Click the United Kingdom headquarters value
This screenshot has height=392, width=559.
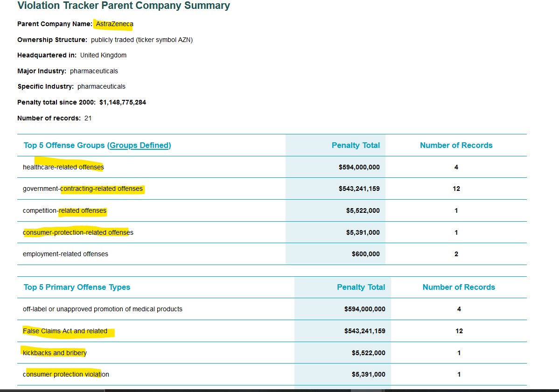click(104, 55)
